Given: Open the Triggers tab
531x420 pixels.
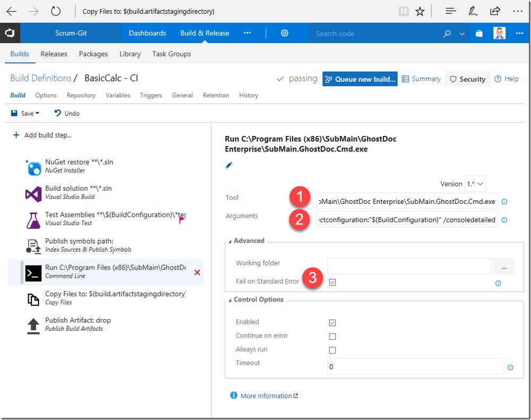Looking at the screenshot, I should coord(151,95).
